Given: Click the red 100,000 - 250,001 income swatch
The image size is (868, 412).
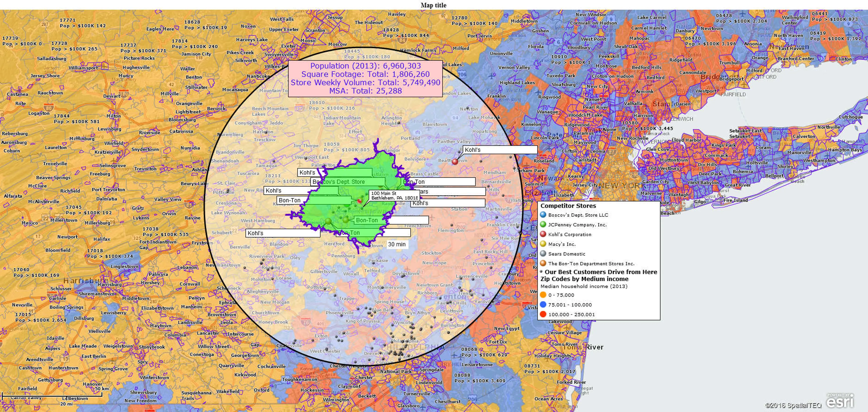Looking at the screenshot, I should coord(543,314).
